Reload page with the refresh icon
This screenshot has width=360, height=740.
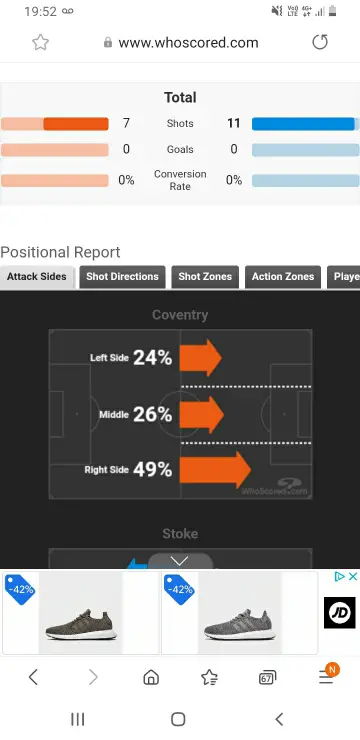point(320,42)
